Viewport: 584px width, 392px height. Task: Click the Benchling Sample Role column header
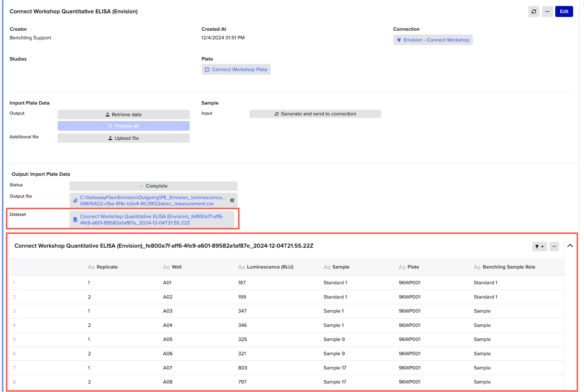(x=504, y=267)
